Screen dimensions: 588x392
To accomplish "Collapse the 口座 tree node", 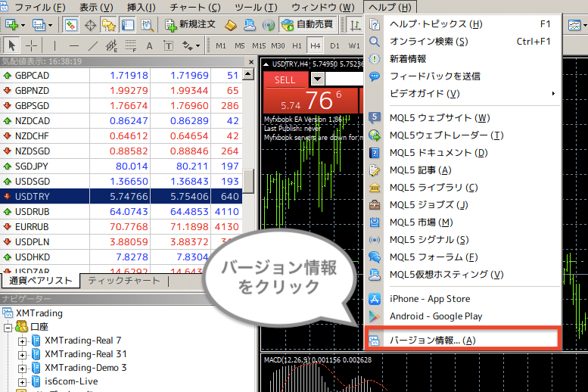I will pos(8,328).
